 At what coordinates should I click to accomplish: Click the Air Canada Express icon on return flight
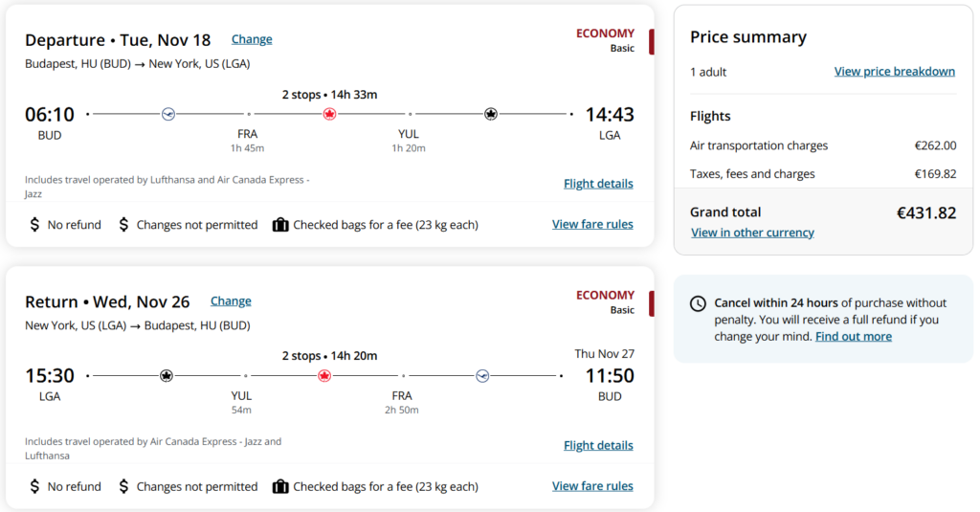point(166,376)
